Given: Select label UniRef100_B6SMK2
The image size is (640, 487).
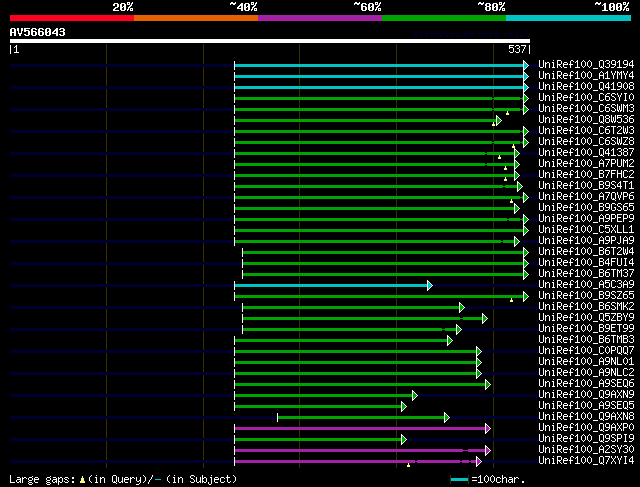Looking at the screenshot, I should 586,307.
